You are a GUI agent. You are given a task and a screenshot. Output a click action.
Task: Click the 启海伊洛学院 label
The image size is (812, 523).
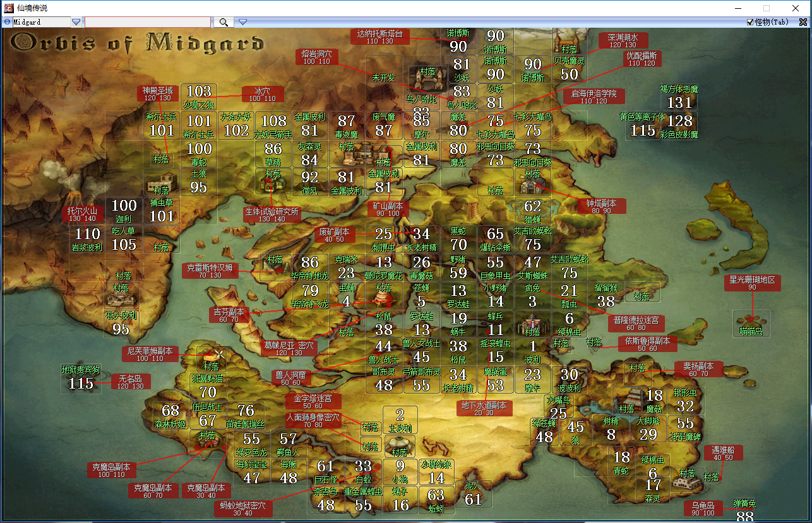[x=594, y=97]
